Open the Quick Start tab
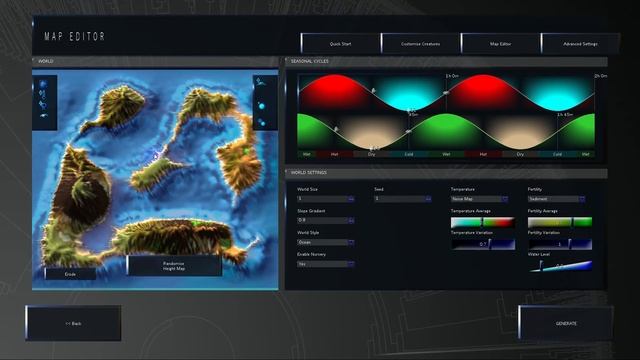Screen dimensions: 640x360 340,44
